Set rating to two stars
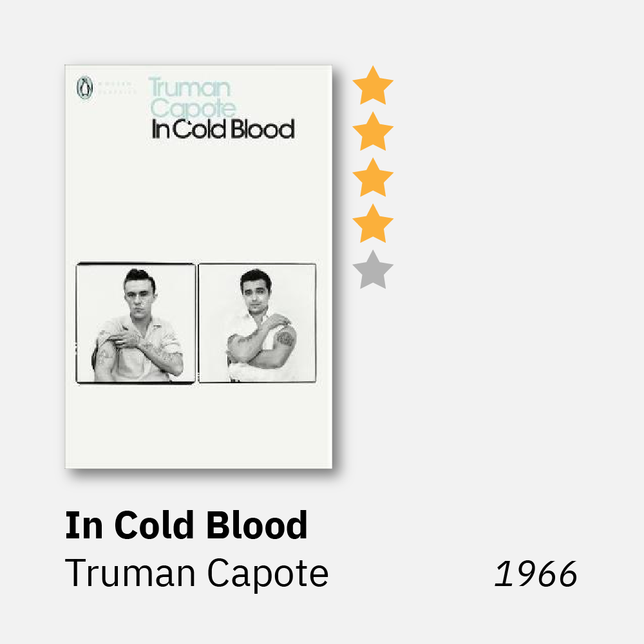The width and height of the screenshot is (644, 644). tap(373, 132)
